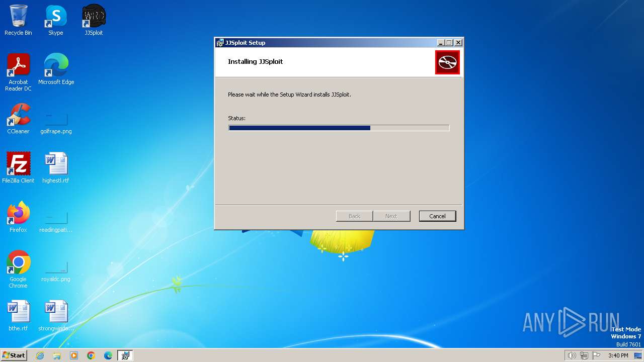
Task: Click the installer icon in title bar
Action: 220,43
